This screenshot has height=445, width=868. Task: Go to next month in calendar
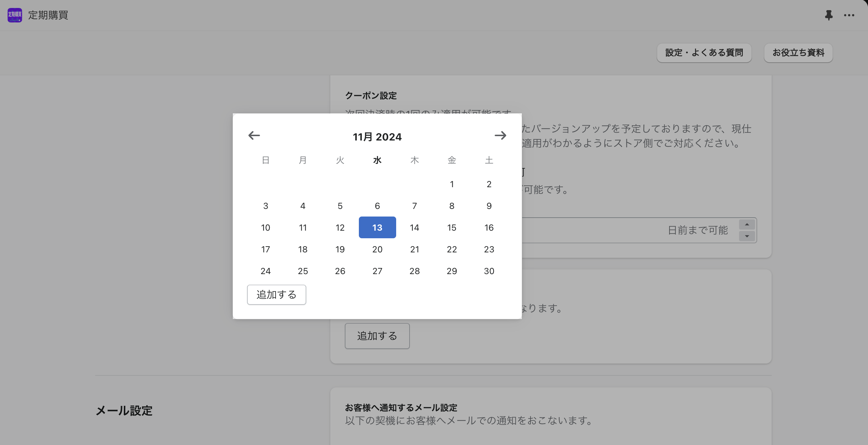click(x=500, y=135)
